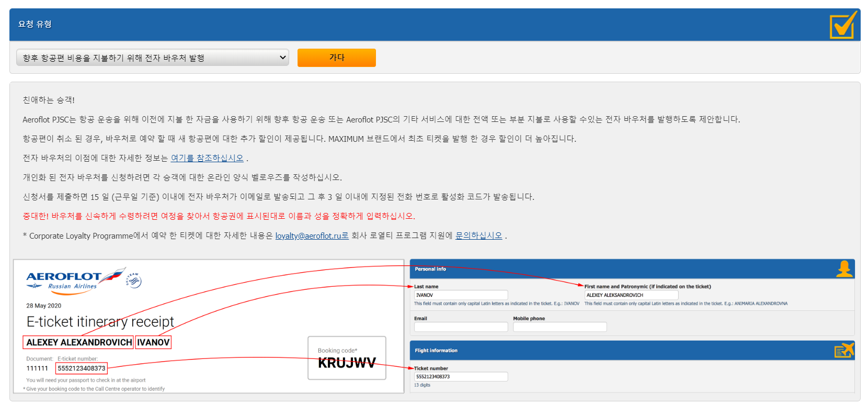Click the person icon in Personal info header
This screenshot has height=404, width=868.
(844, 269)
